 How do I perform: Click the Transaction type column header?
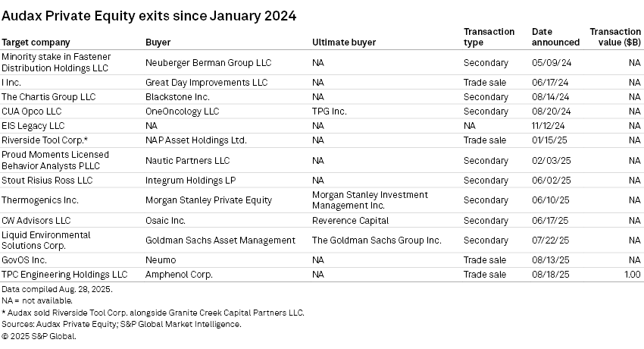click(x=489, y=37)
